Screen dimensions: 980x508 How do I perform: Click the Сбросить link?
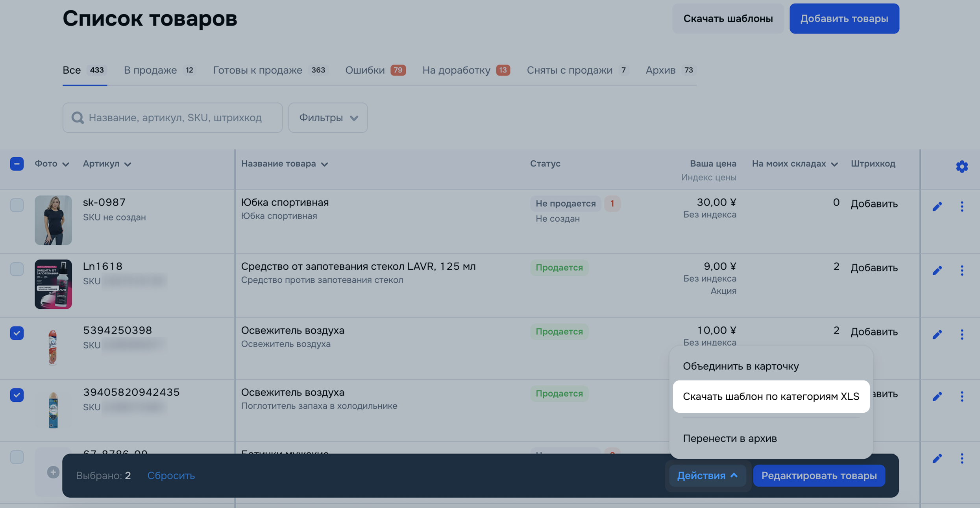click(x=171, y=475)
